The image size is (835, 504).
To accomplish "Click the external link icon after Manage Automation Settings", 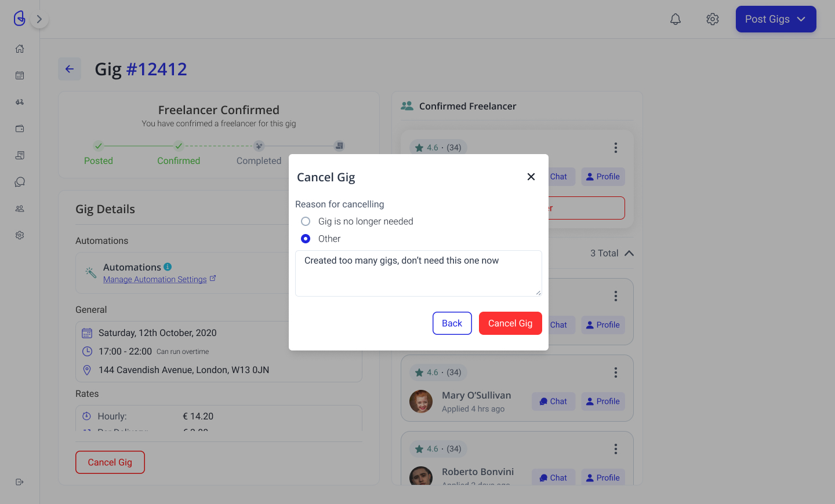I will click(x=213, y=279).
